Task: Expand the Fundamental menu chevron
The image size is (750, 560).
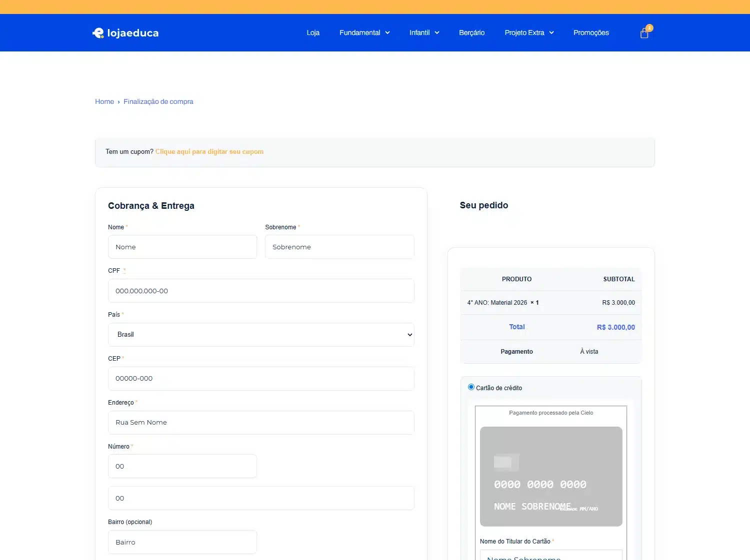Action: (387, 33)
